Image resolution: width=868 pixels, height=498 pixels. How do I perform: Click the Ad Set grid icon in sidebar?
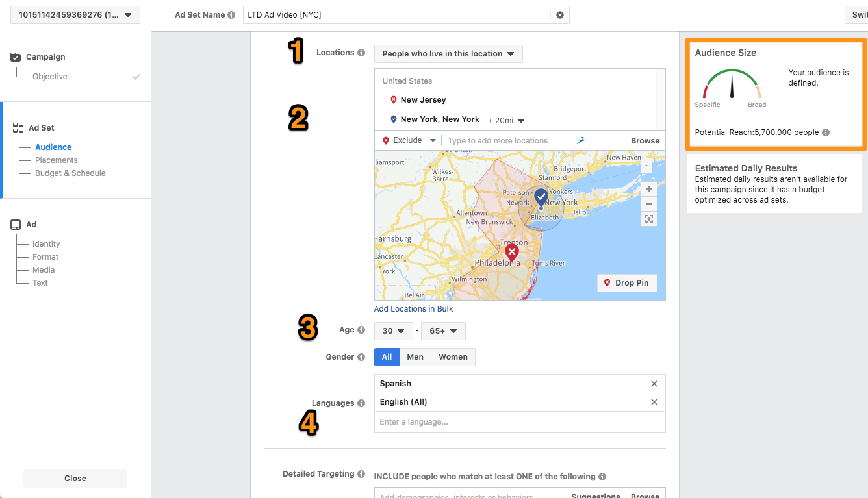(x=18, y=128)
